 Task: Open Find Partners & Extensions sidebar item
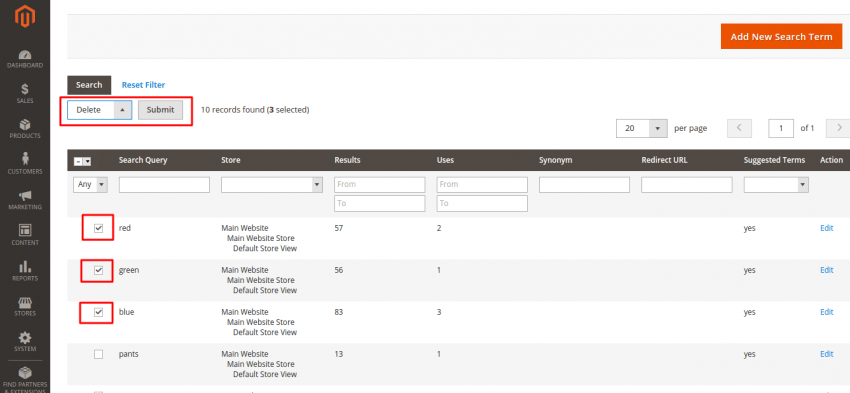click(24, 379)
